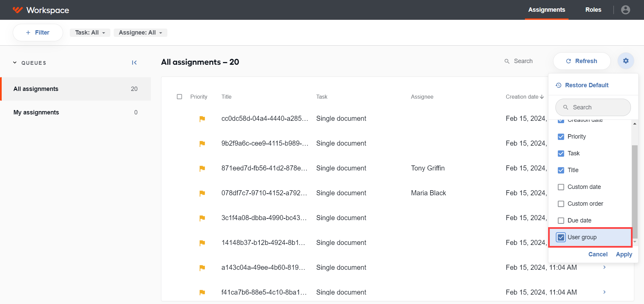Cancel the column settings changes
This screenshot has width=644, height=304.
coord(598,254)
